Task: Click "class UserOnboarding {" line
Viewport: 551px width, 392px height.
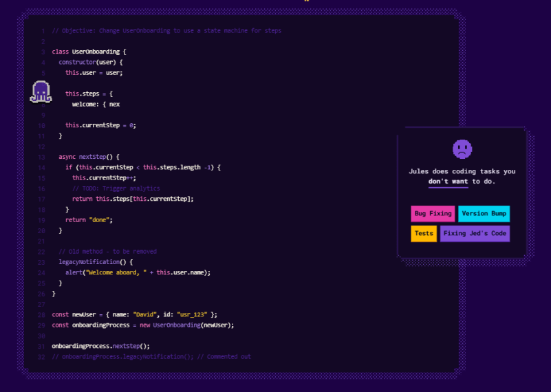Action: coord(89,52)
